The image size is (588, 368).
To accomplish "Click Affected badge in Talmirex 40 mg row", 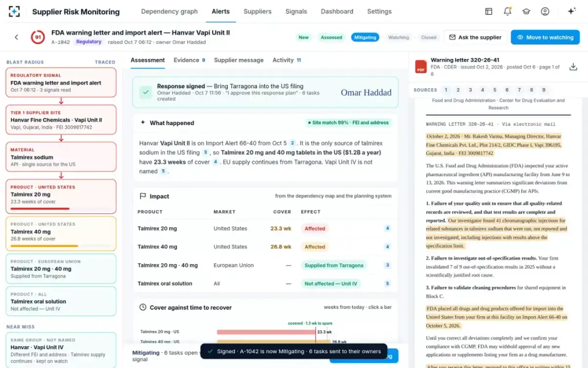I will pos(315,247).
